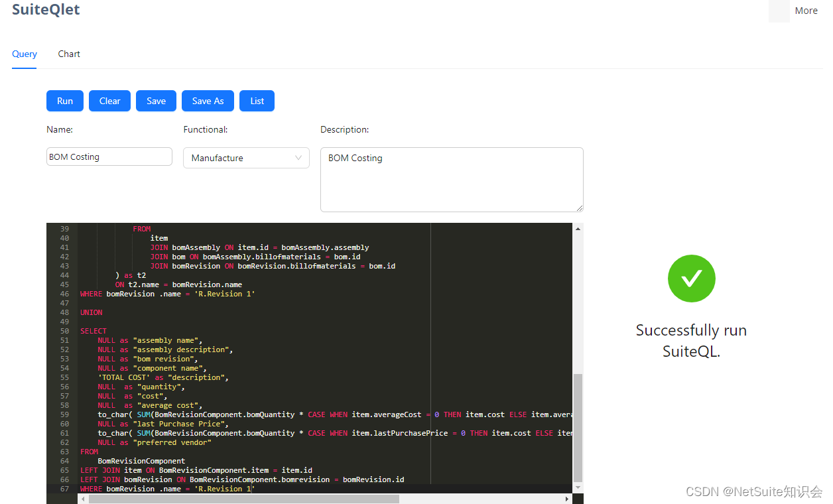Open the saved queries List
This screenshot has width=833, height=504.
pyautogui.click(x=257, y=101)
